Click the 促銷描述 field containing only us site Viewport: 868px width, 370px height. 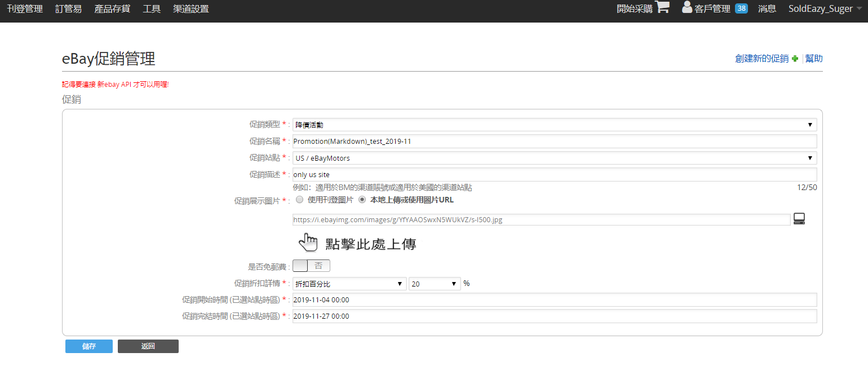coord(555,175)
